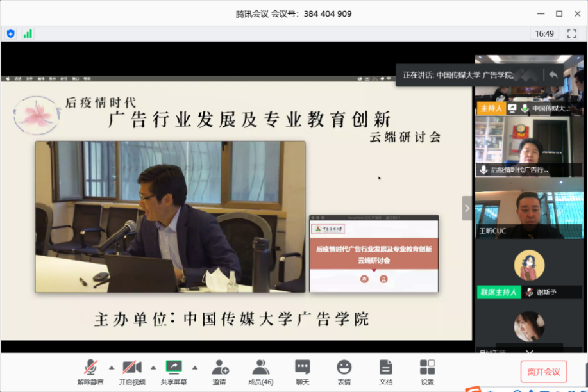Click the blue security shield icon
The height and width of the screenshot is (392, 588).
(10, 33)
